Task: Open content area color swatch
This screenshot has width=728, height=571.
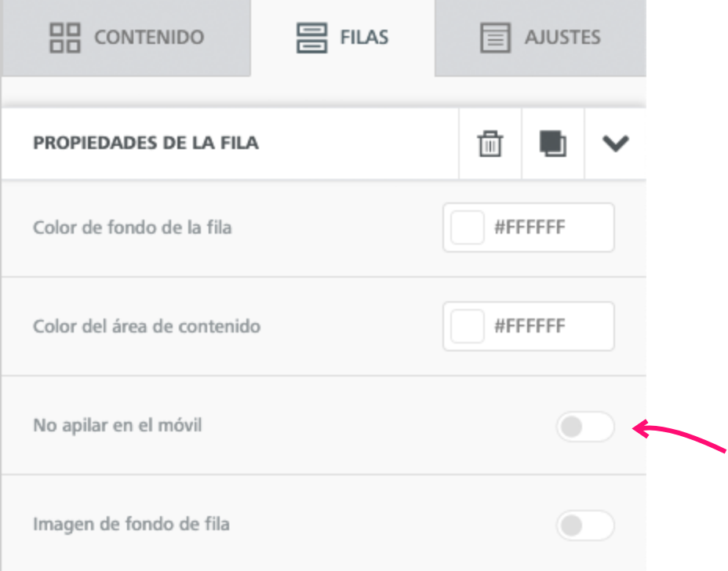Action: [x=467, y=326]
